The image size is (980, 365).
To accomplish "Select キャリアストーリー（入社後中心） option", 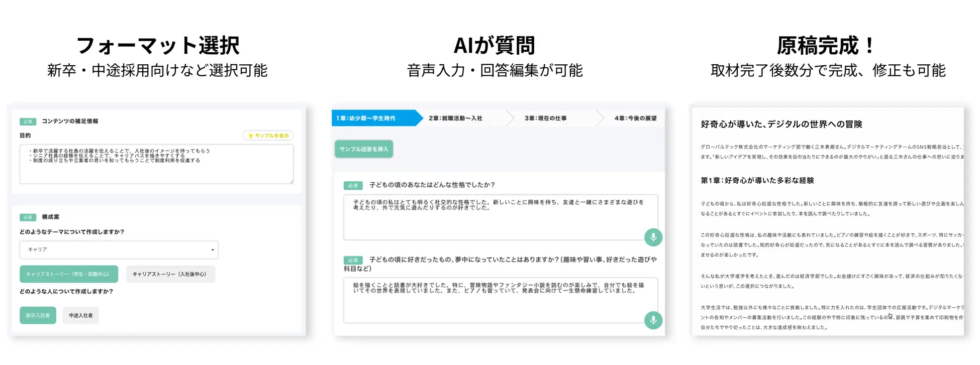I will pyautogui.click(x=170, y=274).
